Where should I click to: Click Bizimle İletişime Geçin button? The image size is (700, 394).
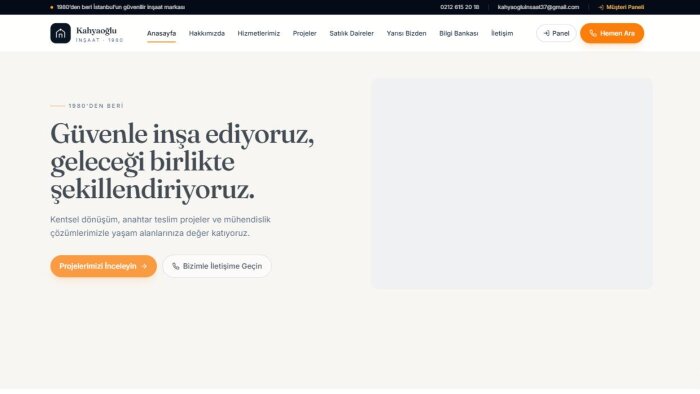tap(217, 266)
